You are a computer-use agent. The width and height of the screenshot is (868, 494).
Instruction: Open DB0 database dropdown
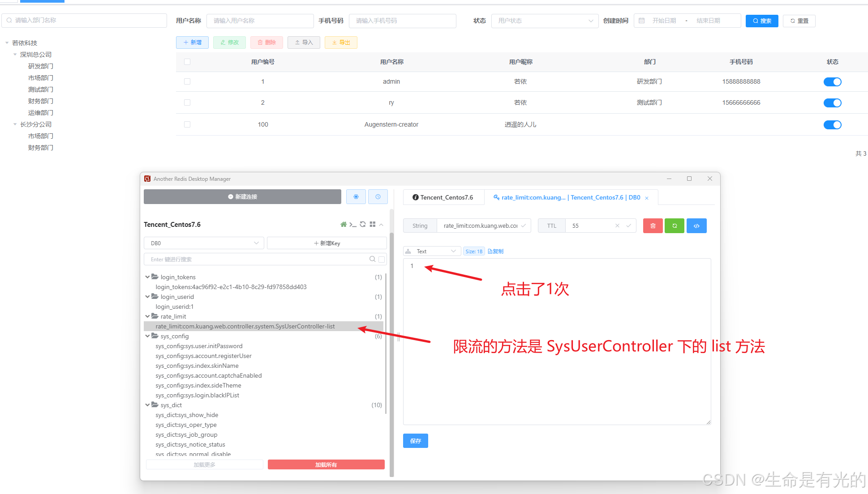[x=204, y=243]
